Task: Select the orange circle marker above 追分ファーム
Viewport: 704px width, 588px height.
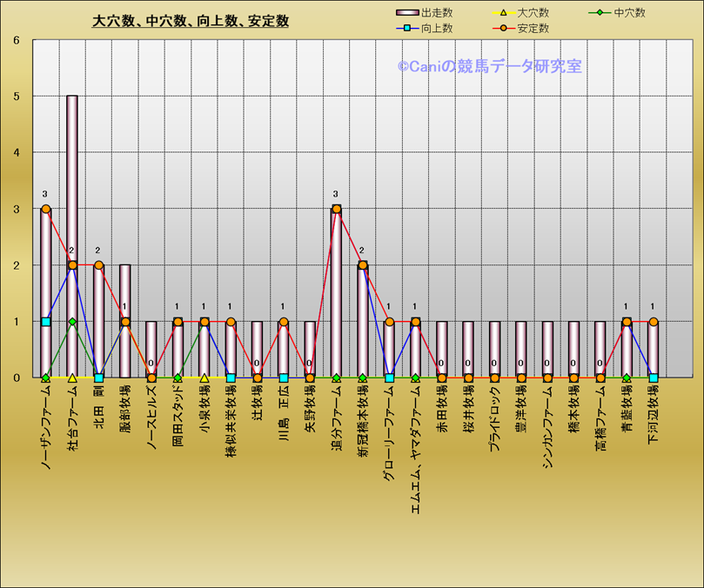Action: 337,209
